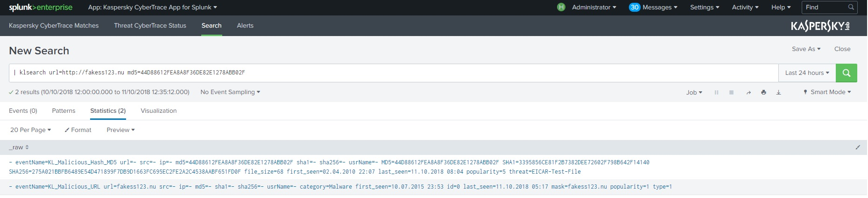Stop the search job
868x198 pixels.
731,93
